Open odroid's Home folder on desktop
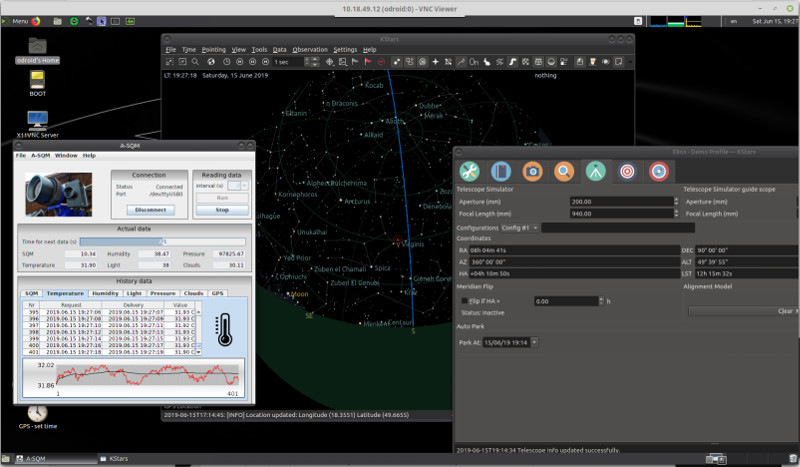The height and width of the screenshot is (467, 800). [x=37, y=51]
